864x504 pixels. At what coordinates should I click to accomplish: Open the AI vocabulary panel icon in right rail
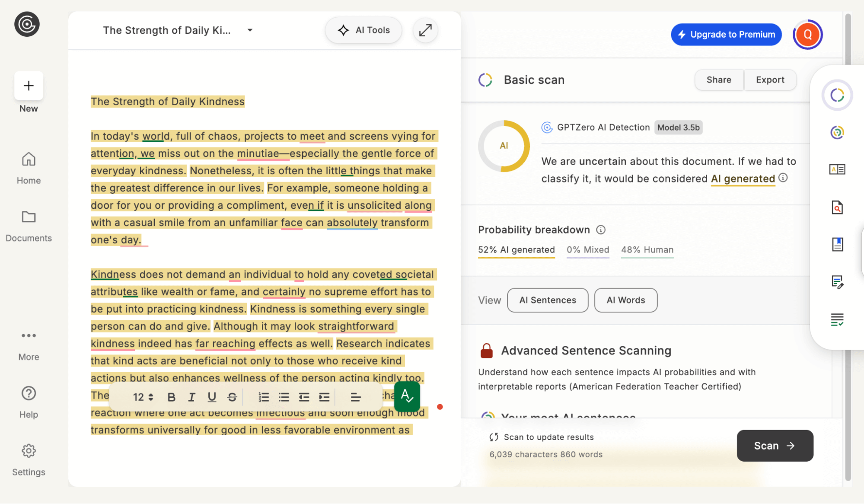(837, 169)
